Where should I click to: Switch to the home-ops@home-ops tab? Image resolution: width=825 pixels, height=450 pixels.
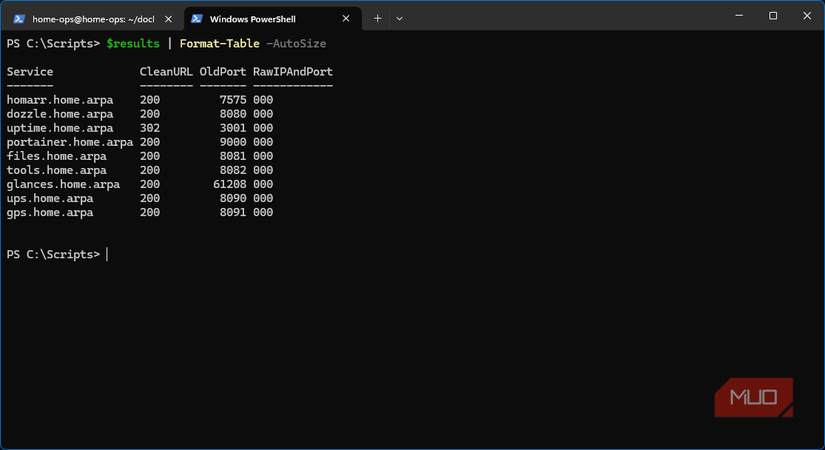click(93, 19)
